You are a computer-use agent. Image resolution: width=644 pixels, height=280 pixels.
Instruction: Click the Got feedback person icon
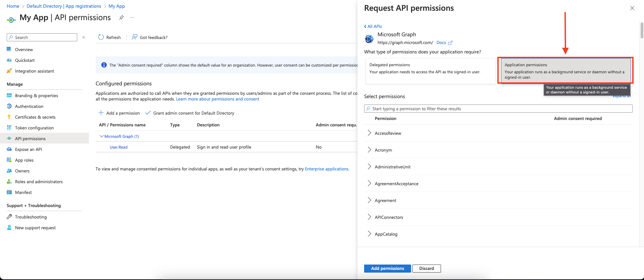click(134, 37)
